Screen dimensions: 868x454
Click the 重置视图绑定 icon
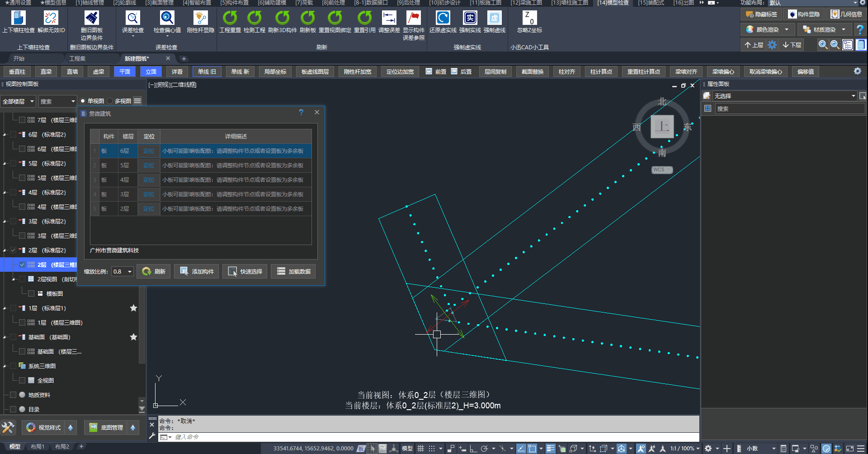[x=335, y=18]
